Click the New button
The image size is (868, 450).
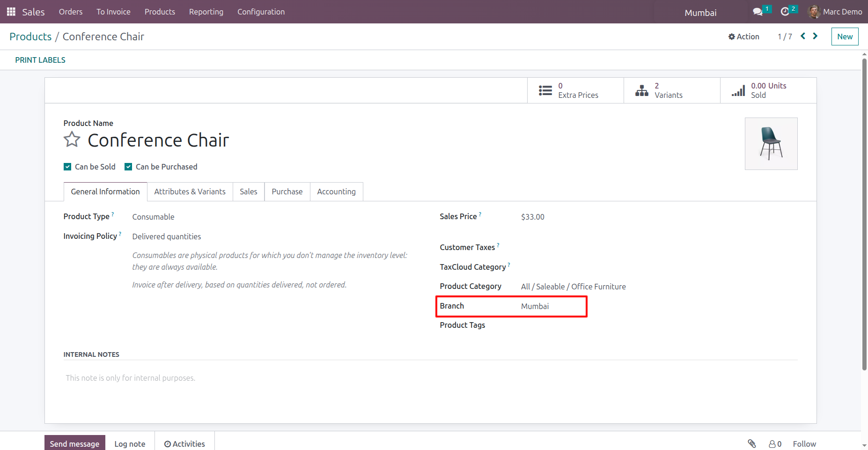pos(845,37)
